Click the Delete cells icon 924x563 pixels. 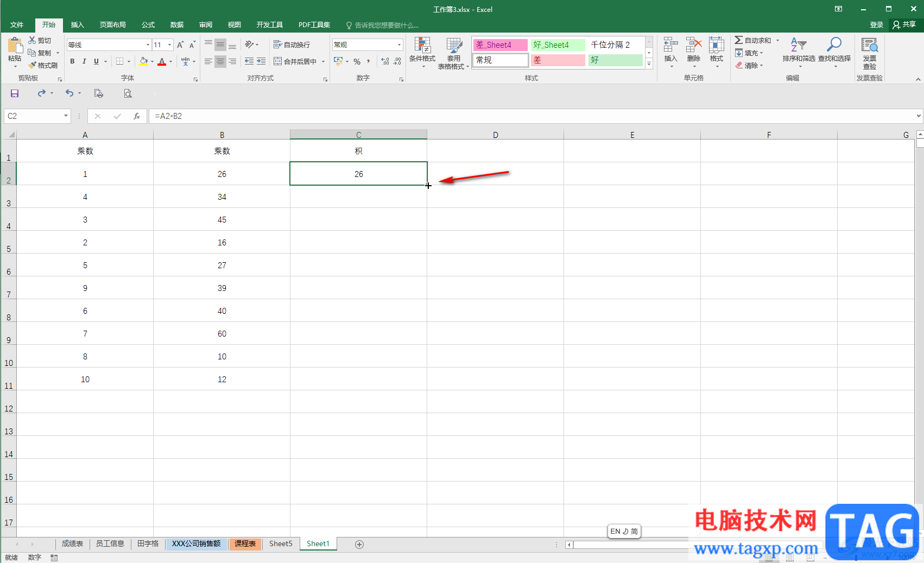tap(694, 45)
